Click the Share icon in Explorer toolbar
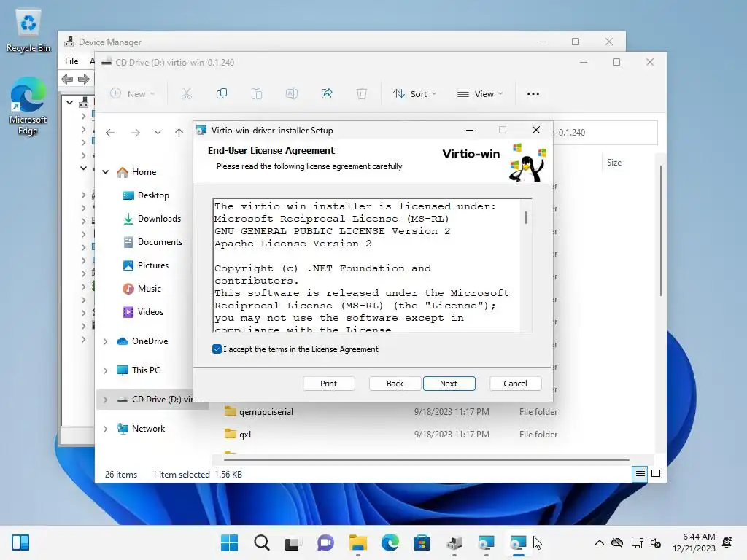This screenshot has width=747, height=560. pos(327,94)
